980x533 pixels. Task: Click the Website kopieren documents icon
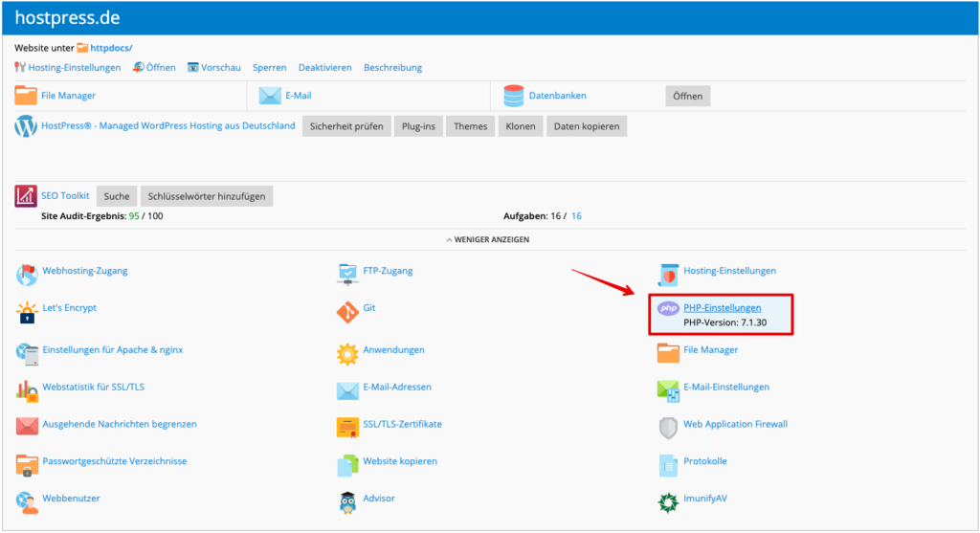click(347, 465)
